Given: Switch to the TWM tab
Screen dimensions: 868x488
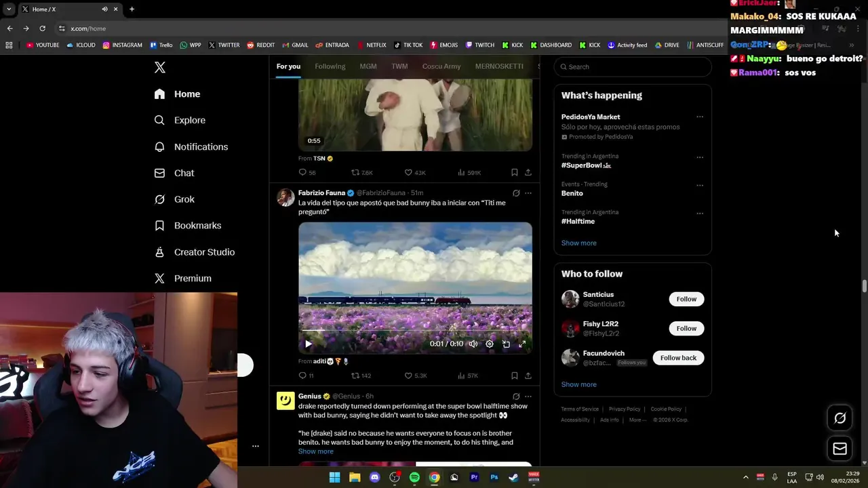Looking at the screenshot, I should coord(399,66).
